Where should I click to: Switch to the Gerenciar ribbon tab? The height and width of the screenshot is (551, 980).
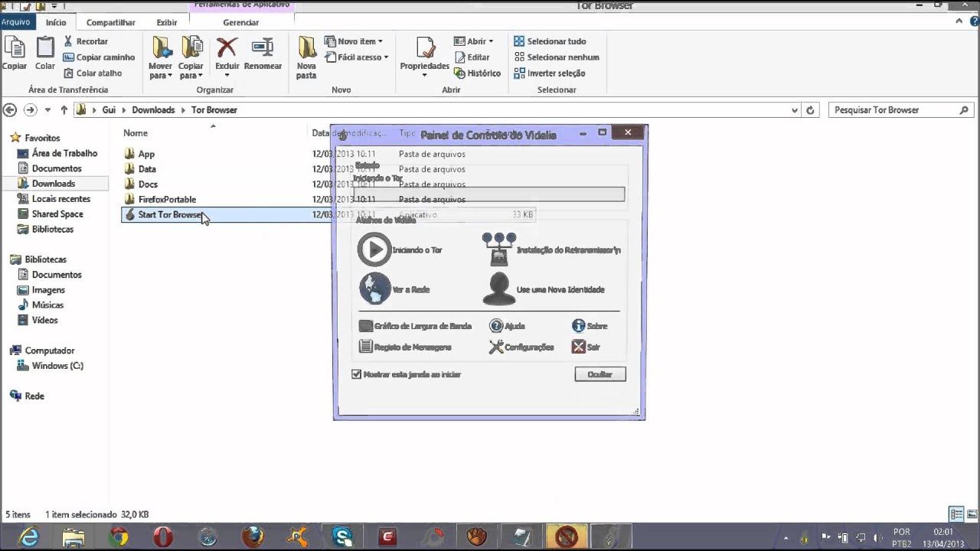[x=240, y=23]
